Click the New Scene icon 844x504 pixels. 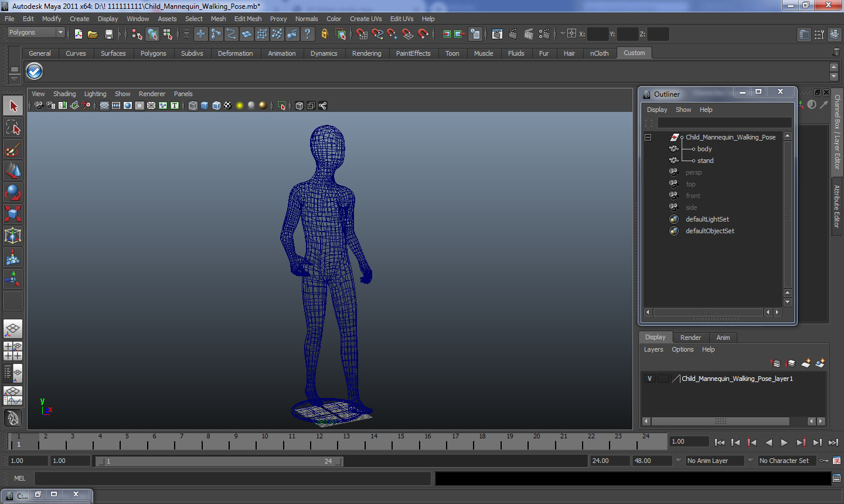(x=79, y=34)
